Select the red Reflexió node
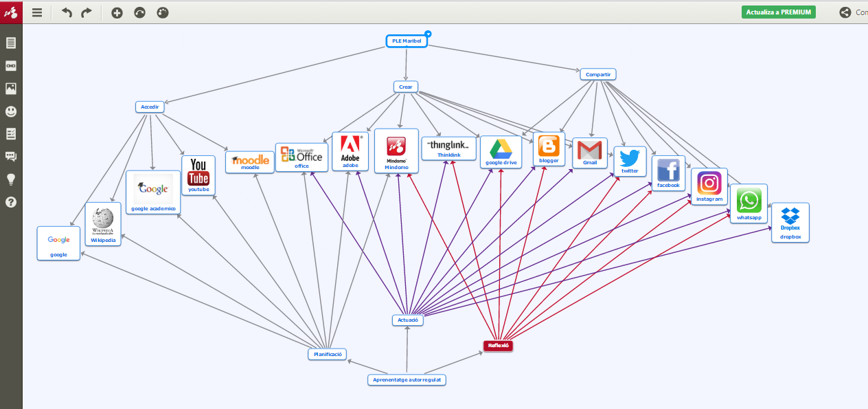The height and width of the screenshot is (409, 868). [498, 346]
